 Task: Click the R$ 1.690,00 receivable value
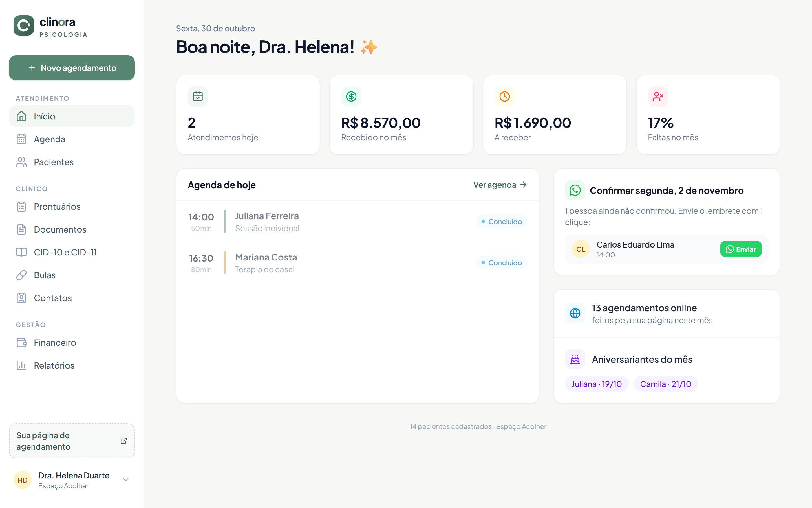tap(533, 123)
